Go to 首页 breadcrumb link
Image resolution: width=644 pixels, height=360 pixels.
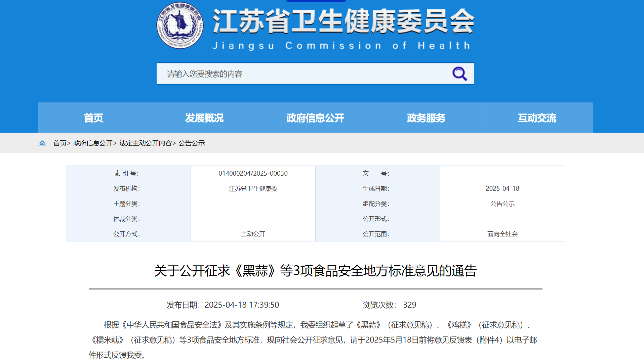(x=60, y=143)
